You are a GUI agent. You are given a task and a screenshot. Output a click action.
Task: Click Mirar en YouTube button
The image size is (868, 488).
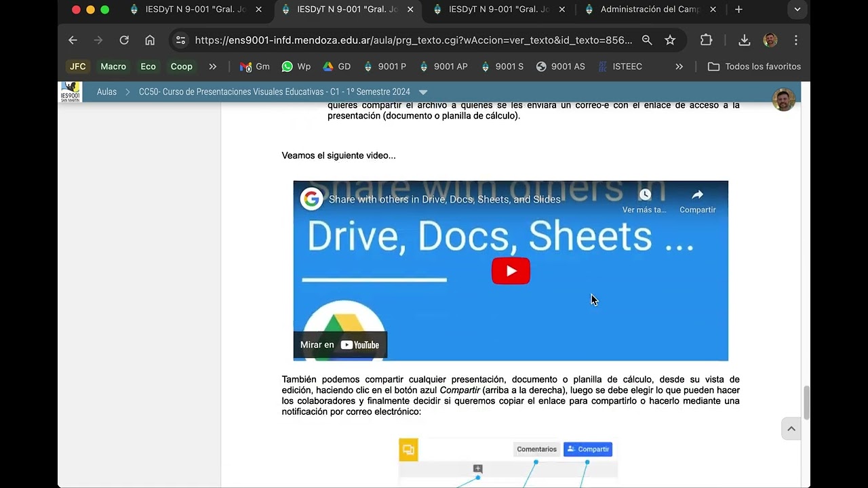click(340, 345)
